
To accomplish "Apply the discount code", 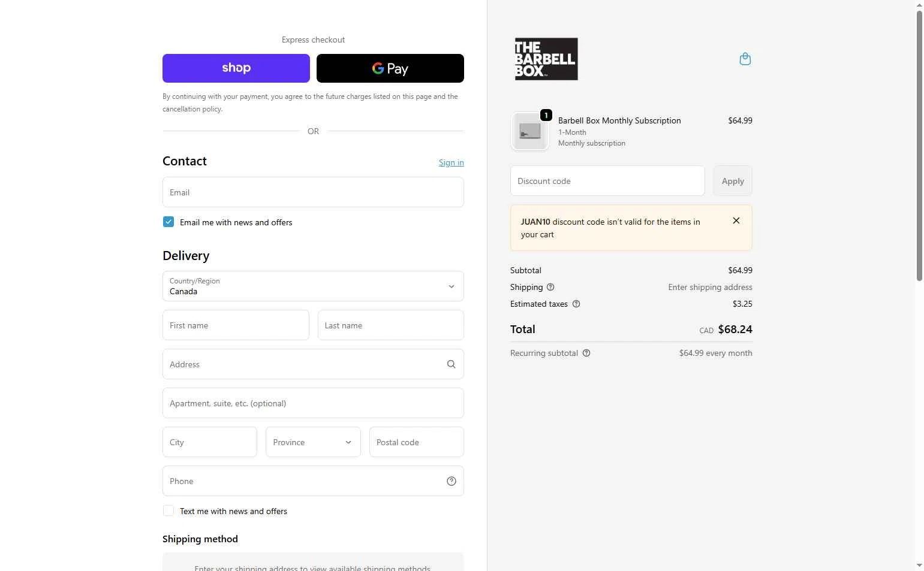I will (733, 181).
